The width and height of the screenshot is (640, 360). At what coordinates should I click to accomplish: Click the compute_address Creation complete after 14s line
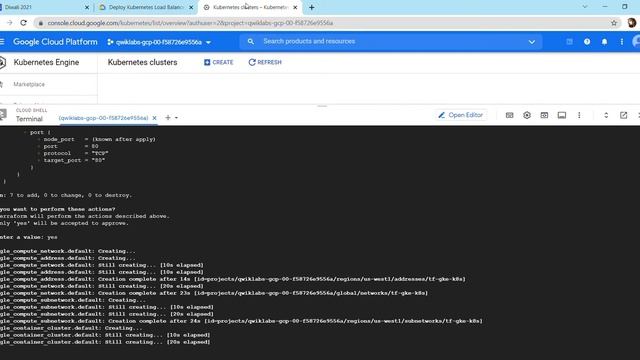click(233, 279)
